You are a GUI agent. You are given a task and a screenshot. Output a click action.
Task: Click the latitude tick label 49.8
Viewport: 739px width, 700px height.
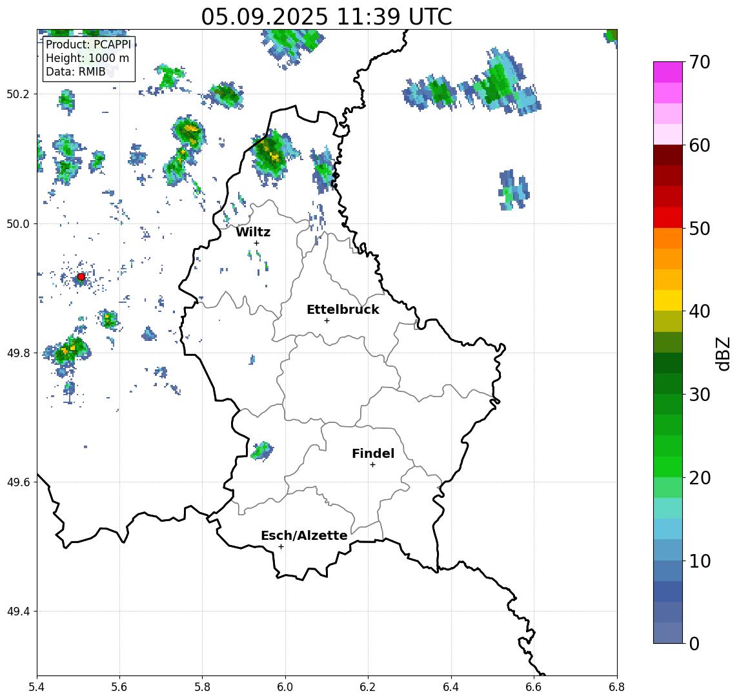click(x=18, y=353)
